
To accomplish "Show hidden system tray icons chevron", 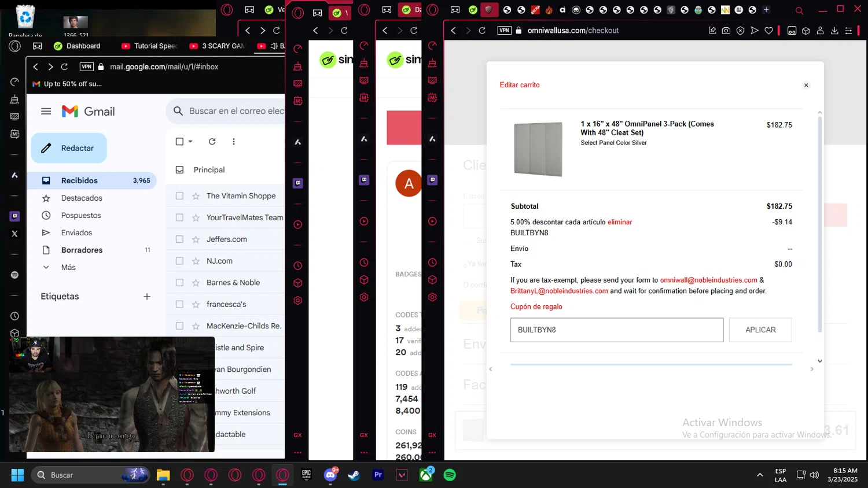I will point(759,475).
